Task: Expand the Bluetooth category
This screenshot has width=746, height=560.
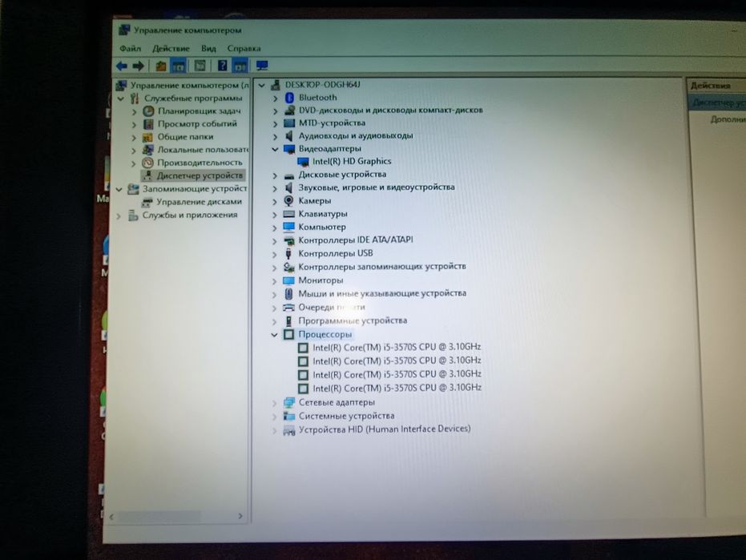Action: 275,98
